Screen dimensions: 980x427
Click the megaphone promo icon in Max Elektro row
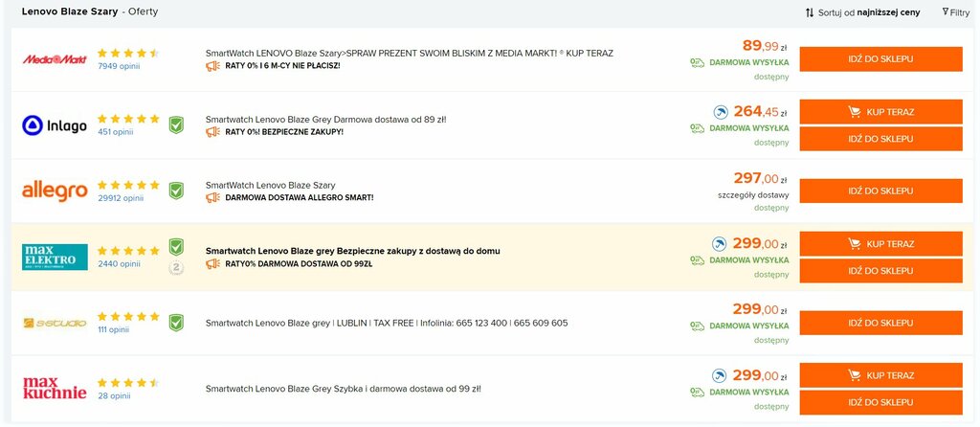click(x=213, y=264)
